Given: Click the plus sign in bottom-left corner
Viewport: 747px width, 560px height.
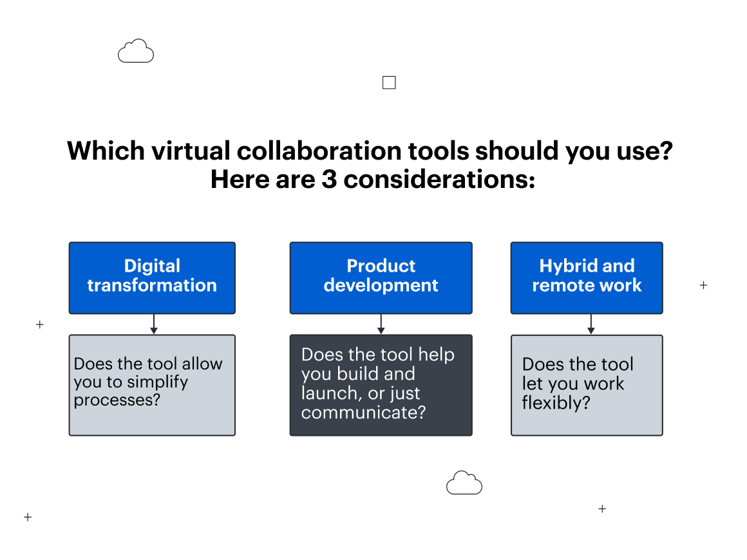Looking at the screenshot, I should pos(28,517).
